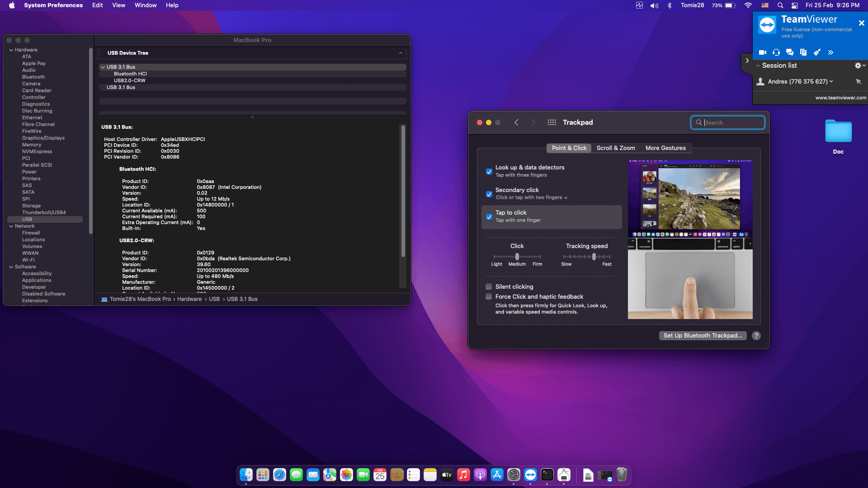Collapse the first USB 3.1 Bus tree row
The height and width of the screenshot is (488, 868).
point(103,67)
